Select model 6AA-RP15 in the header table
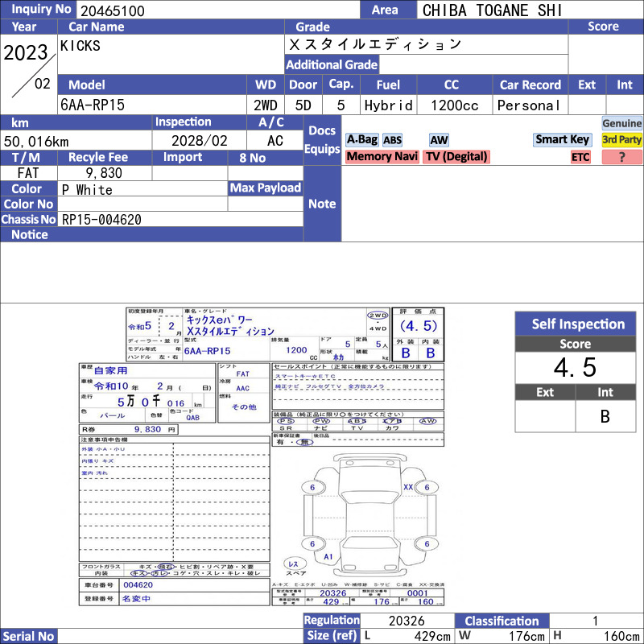Viewport: 644px width, 644px height. [x=93, y=105]
